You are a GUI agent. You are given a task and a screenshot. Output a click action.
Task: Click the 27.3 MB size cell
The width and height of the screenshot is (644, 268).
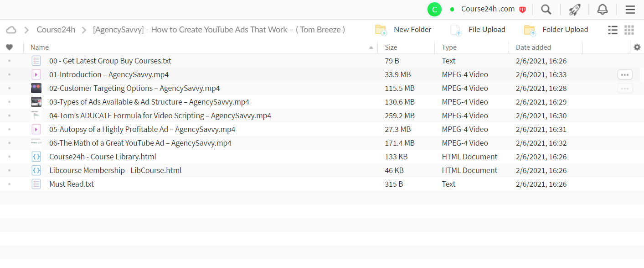coord(398,129)
